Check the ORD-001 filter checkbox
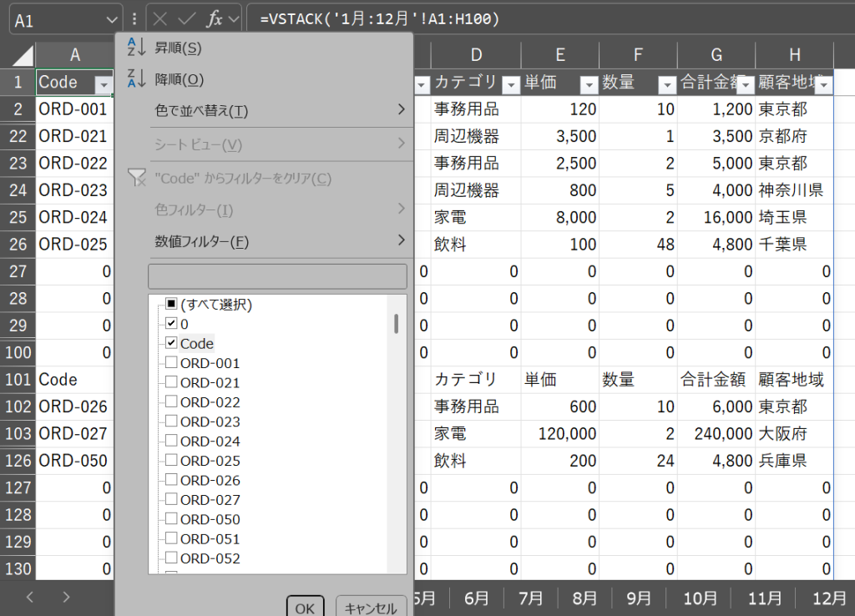The height and width of the screenshot is (616, 855). [x=171, y=363]
